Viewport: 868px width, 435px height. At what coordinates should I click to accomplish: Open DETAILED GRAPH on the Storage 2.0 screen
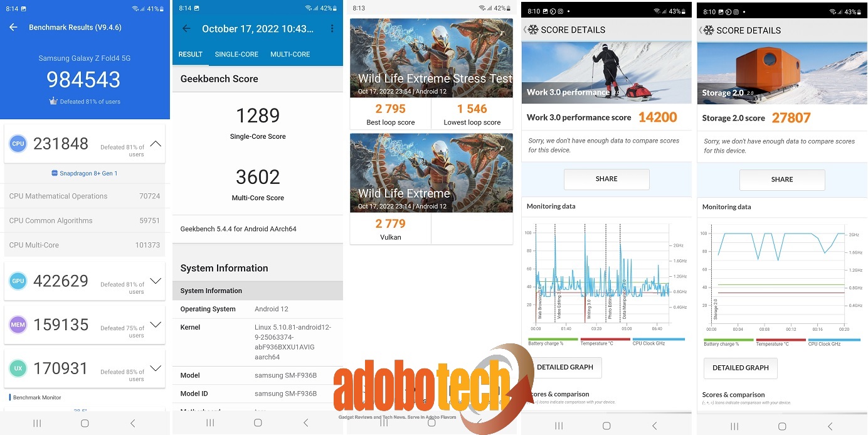pos(741,368)
